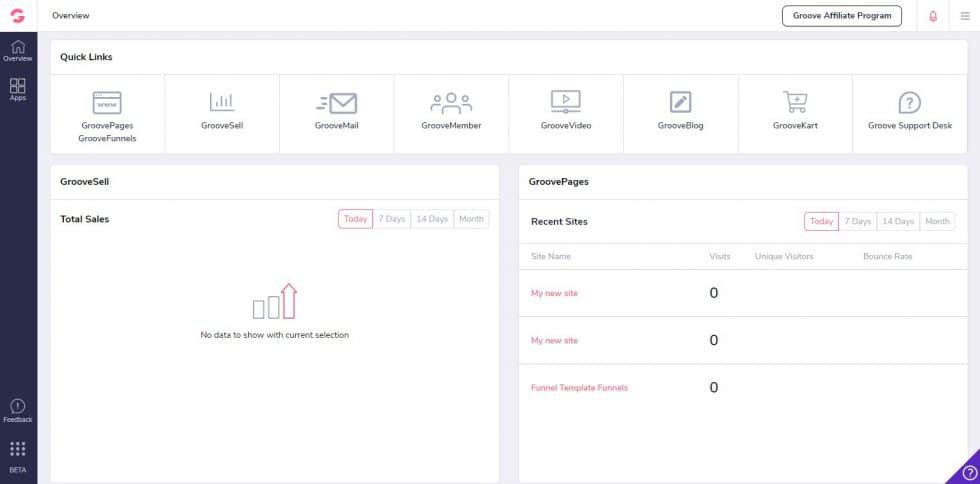Click the Unique Visitors column header

click(x=784, y=256)
